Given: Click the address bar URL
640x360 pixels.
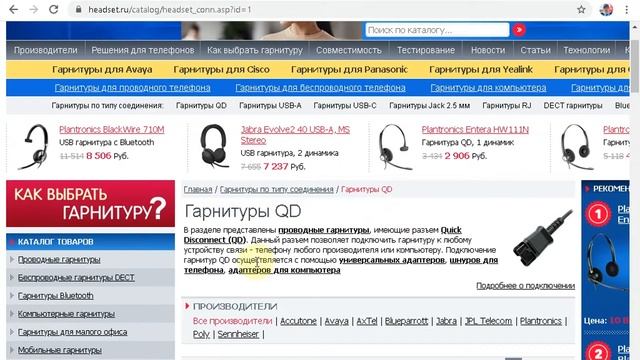Looking at the screenshot, I should coord(170,9).
